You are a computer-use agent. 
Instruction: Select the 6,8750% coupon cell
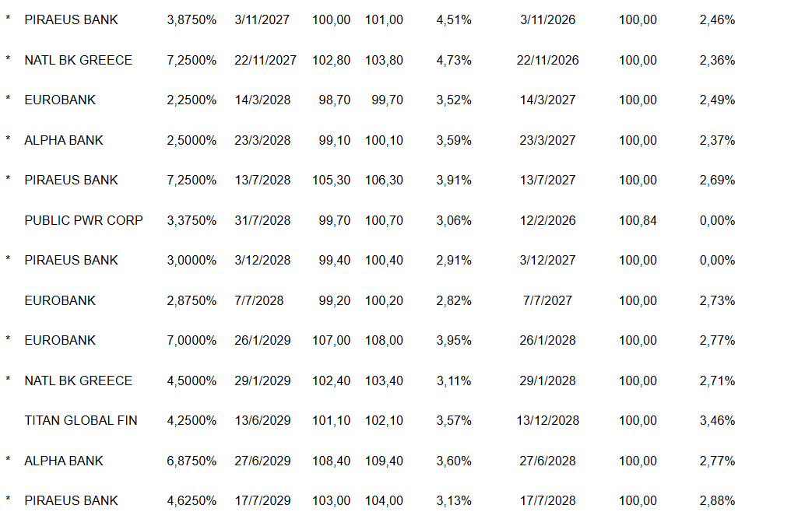click(x=192, y=461)
